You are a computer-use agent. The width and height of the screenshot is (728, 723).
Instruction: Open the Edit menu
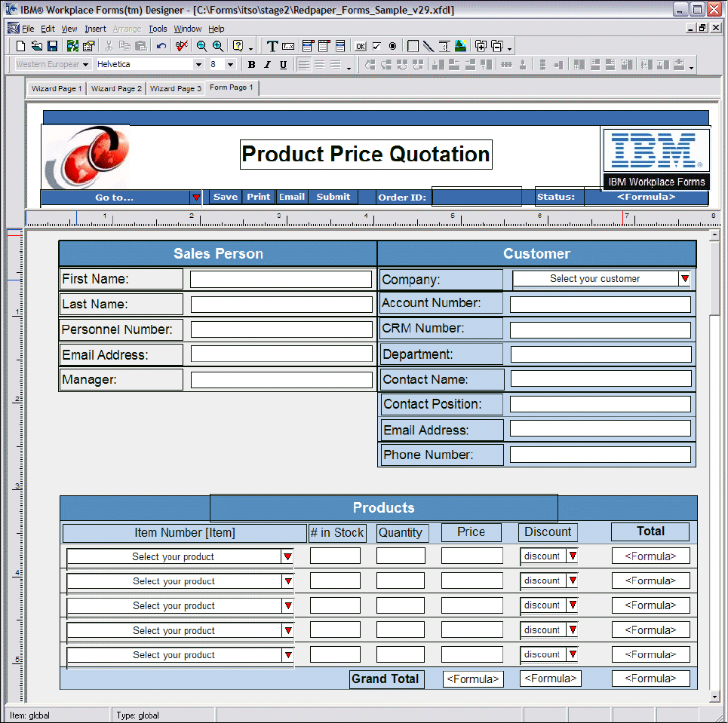48,29
